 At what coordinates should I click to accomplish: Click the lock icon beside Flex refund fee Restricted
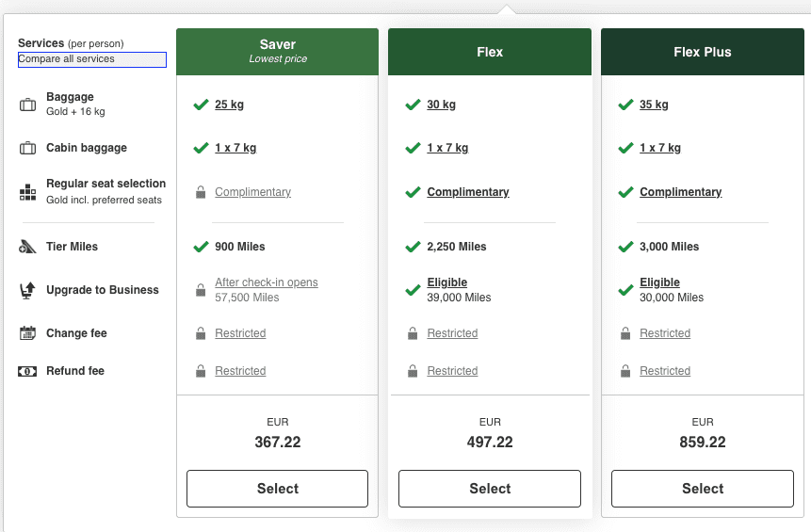click(x=413, y=371)
